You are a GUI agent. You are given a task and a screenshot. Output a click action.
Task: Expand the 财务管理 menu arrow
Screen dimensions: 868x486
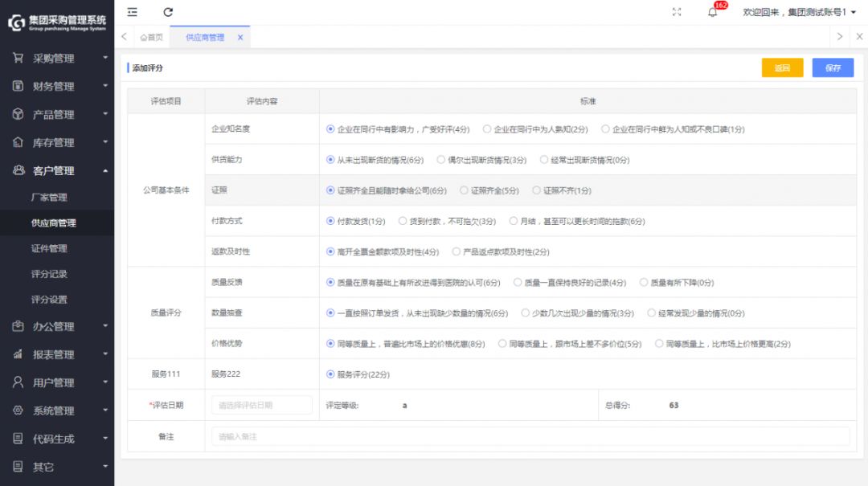[105, 86]
